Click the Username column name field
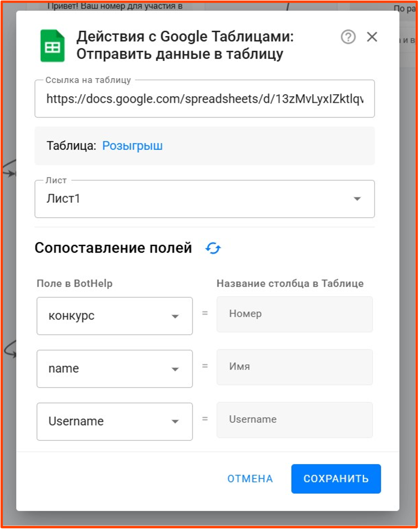Screen dimensions: 420x530 [x=294, y=420]
